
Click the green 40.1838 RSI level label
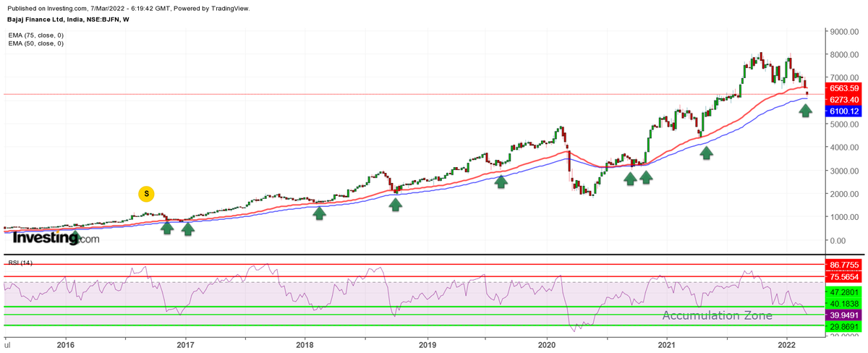[843, 304]
